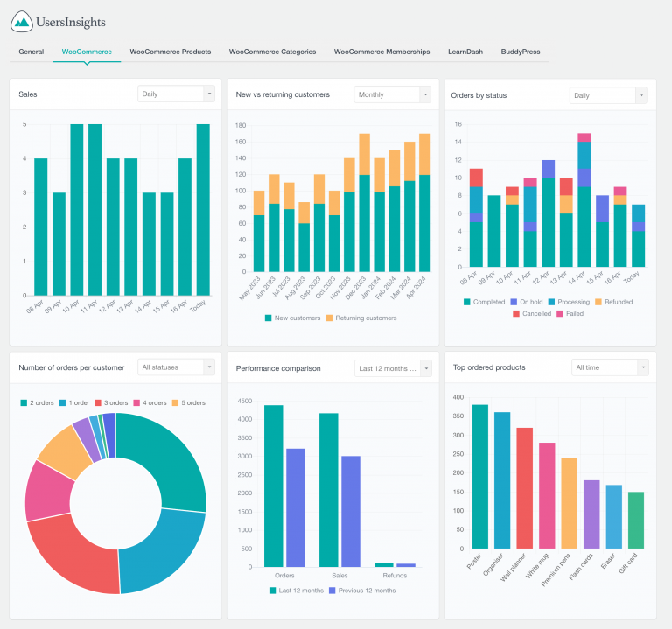Click the Poster bar in Top products
Viewport: 672px width, 629px height.
(480, 477)
